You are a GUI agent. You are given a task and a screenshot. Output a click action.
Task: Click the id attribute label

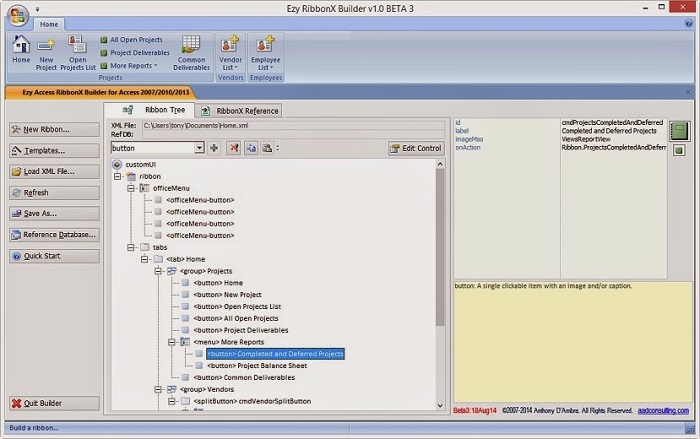[458, 122]
